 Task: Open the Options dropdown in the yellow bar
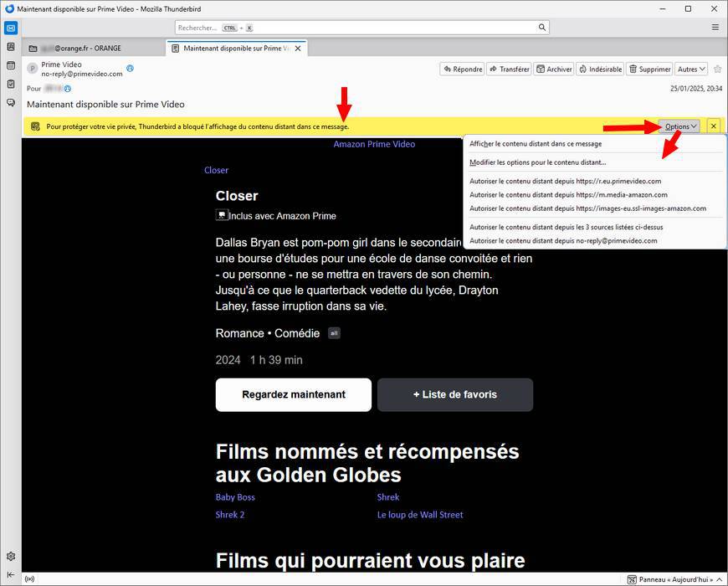pyautogui.click(x=680, y=126)
